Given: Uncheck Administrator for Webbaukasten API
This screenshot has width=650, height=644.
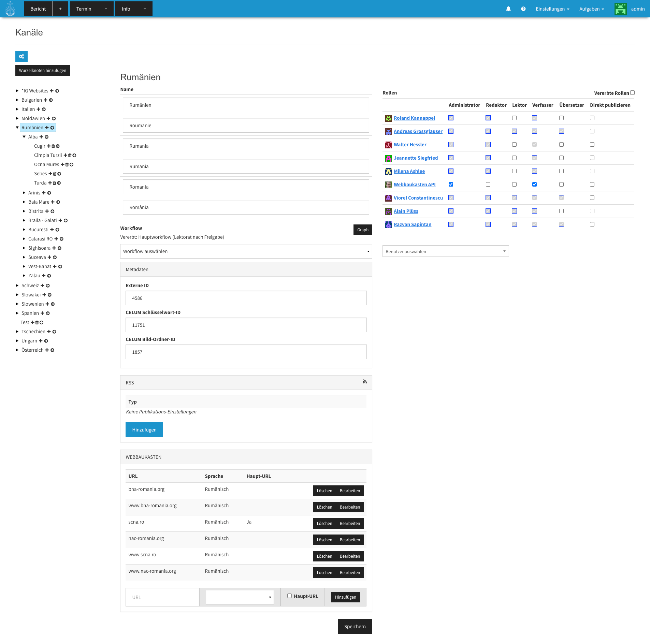Looking at the screenshot, I should click(x=451, y=184).
